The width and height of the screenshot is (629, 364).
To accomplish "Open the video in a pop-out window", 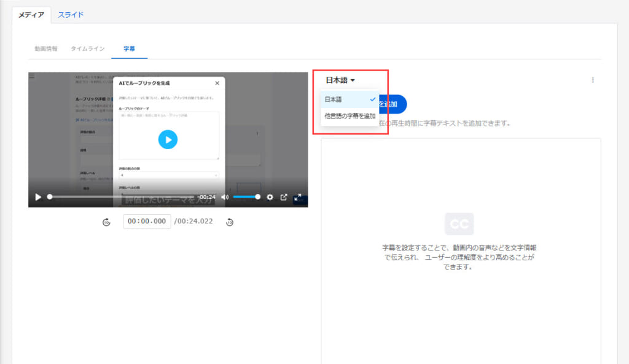I will 284,197.
